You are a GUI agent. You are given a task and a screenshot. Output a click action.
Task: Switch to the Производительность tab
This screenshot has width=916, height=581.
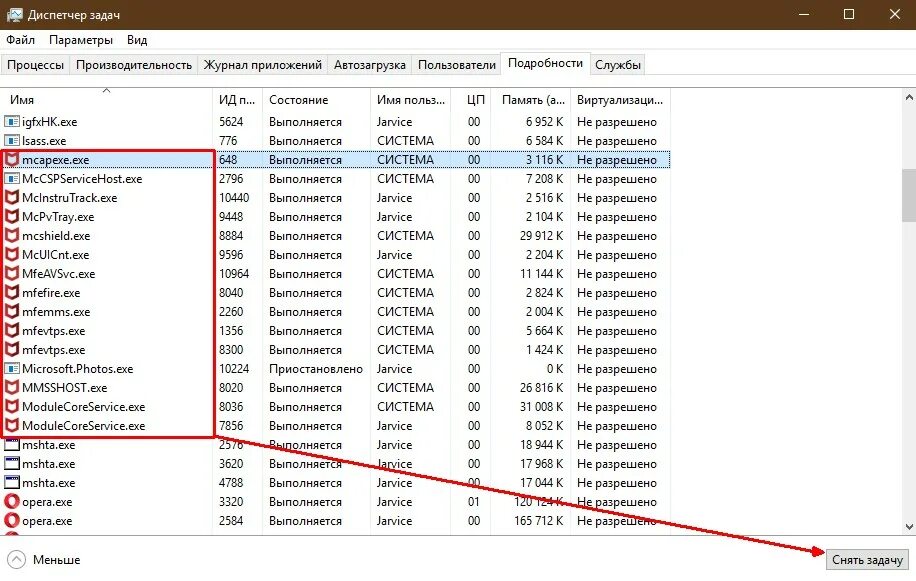click(134, 65)
